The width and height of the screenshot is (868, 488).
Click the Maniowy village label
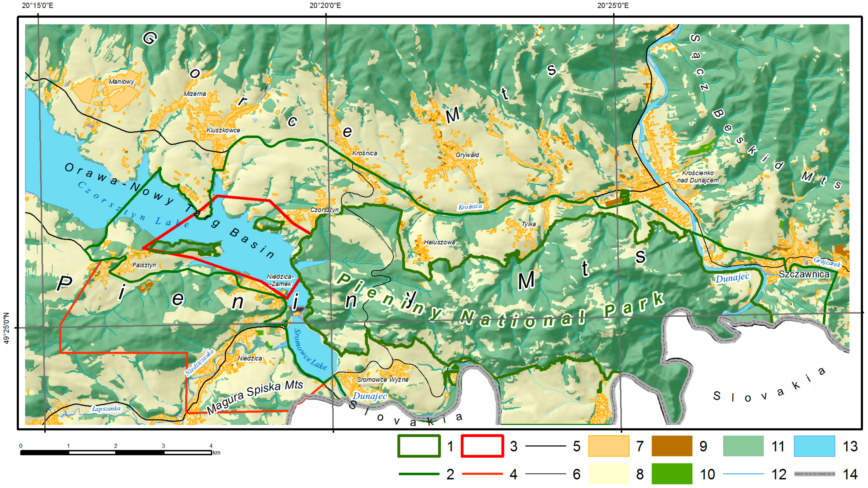(121, 82)
